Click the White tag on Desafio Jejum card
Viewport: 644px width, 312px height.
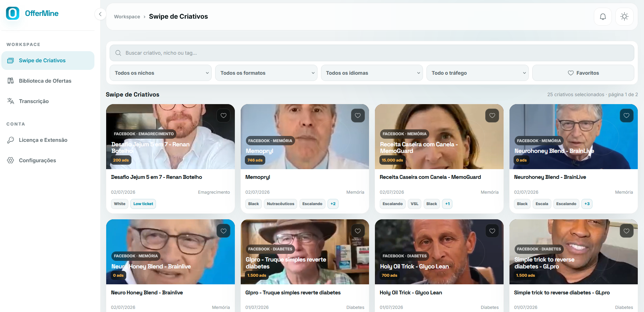[120, 204]
